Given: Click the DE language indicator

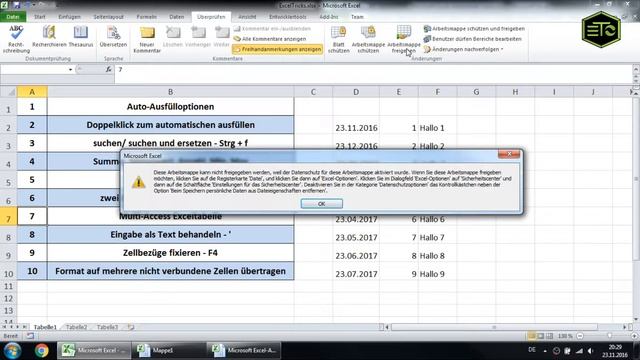Looking at the screenshot, I should coord(532,350).
